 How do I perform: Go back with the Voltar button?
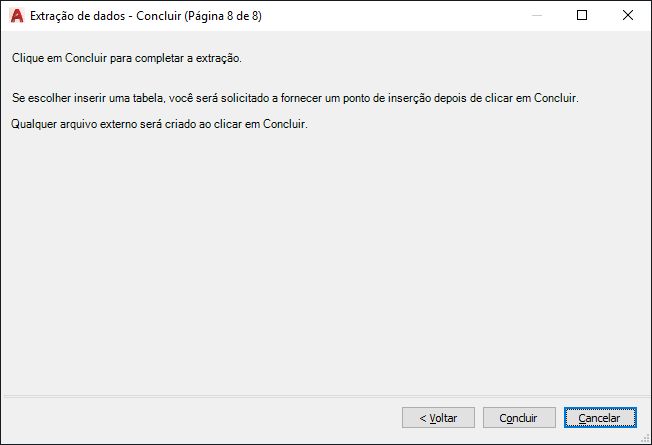click(x=438, y=418)
